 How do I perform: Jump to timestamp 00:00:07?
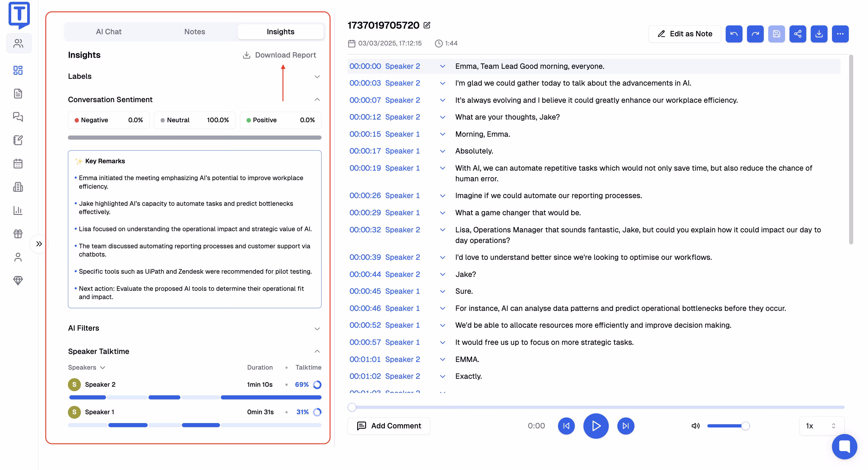(365, 100)
